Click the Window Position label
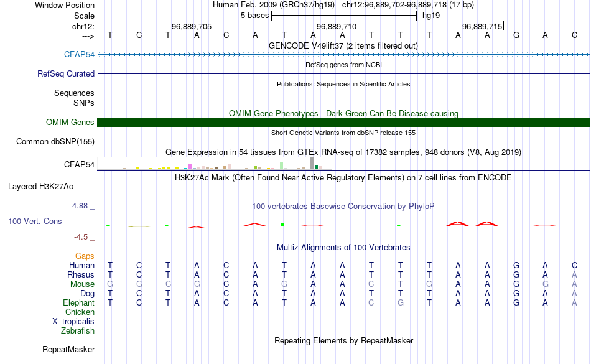 pyautogui.click(x=65, y=5)
